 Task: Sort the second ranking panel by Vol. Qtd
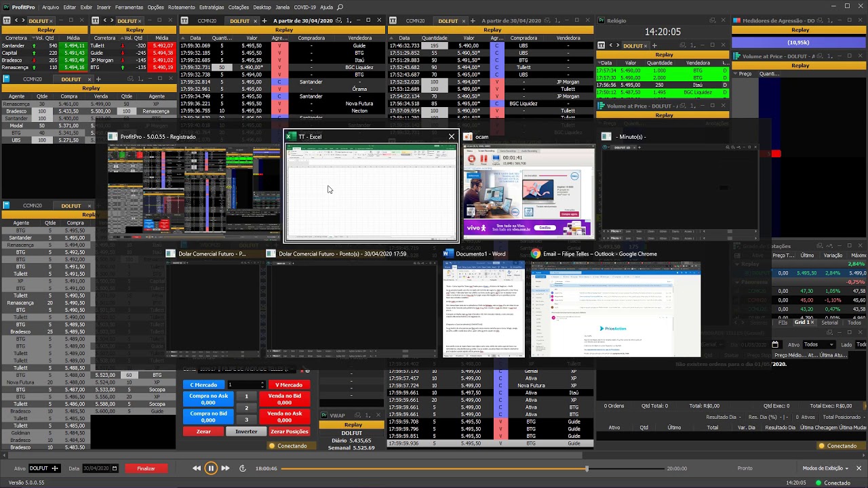pyautogui.click(x=133, y=38)
